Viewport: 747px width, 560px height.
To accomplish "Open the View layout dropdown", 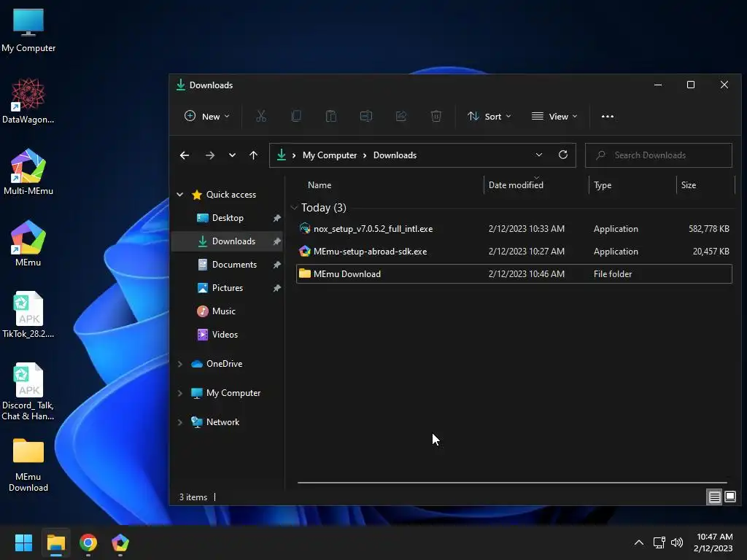I will 554,116.
